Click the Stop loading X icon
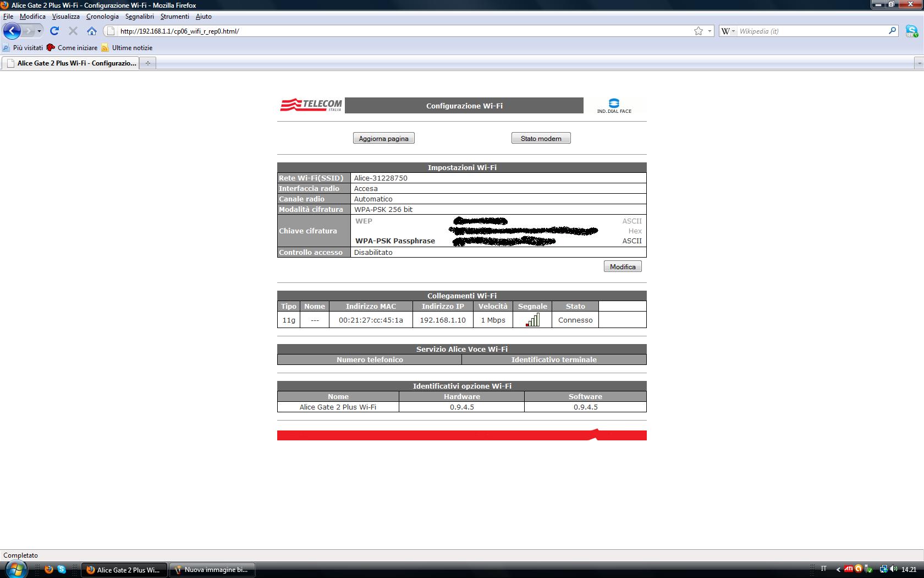 73,31
